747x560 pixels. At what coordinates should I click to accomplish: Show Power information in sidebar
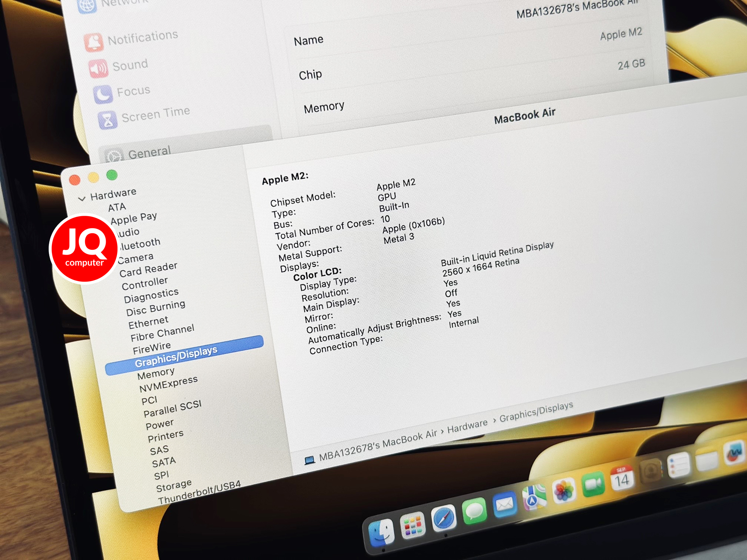[159, 424]
